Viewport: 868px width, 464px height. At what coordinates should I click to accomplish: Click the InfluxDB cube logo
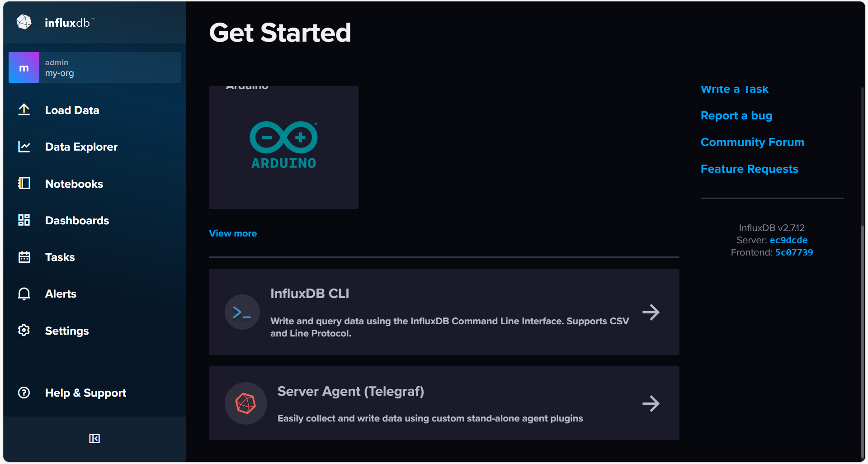coord(24,22)
